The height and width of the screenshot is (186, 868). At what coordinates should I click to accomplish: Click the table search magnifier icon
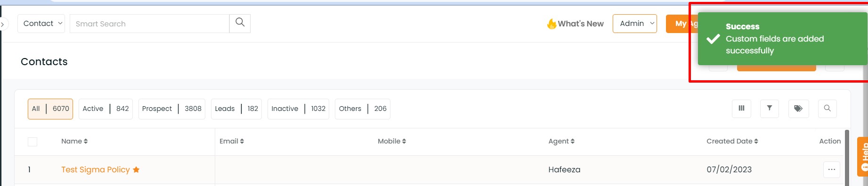[x=827, y=109]
